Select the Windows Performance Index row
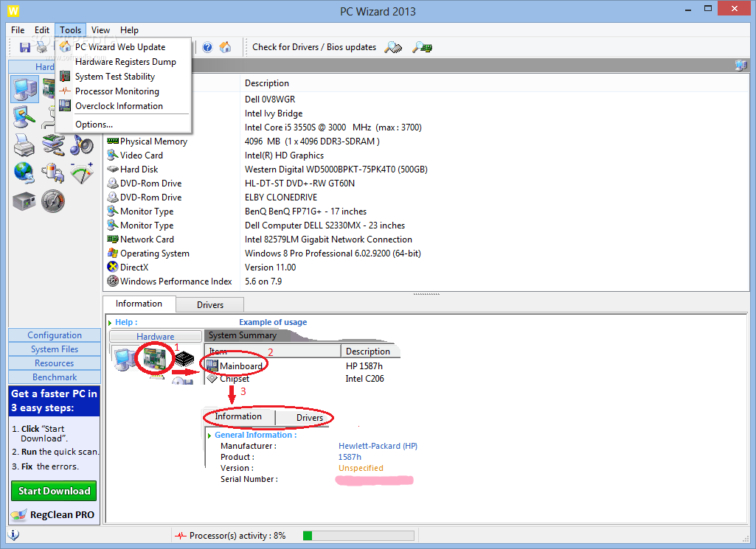The width and height of the screenshot is (756, 549). (426, 281)
